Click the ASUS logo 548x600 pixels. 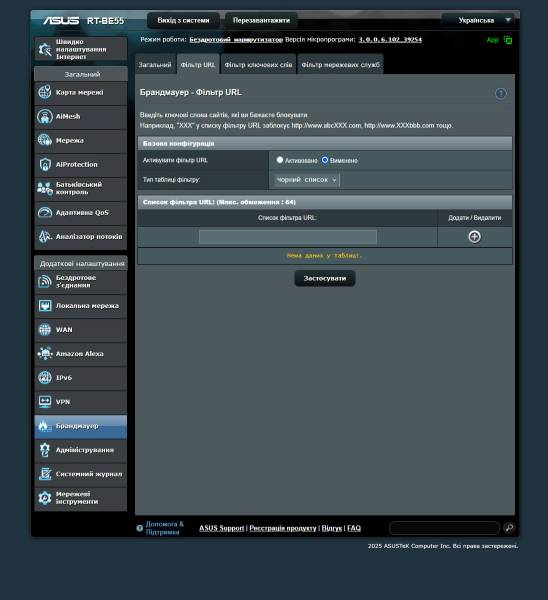click(x=61, y=20)
